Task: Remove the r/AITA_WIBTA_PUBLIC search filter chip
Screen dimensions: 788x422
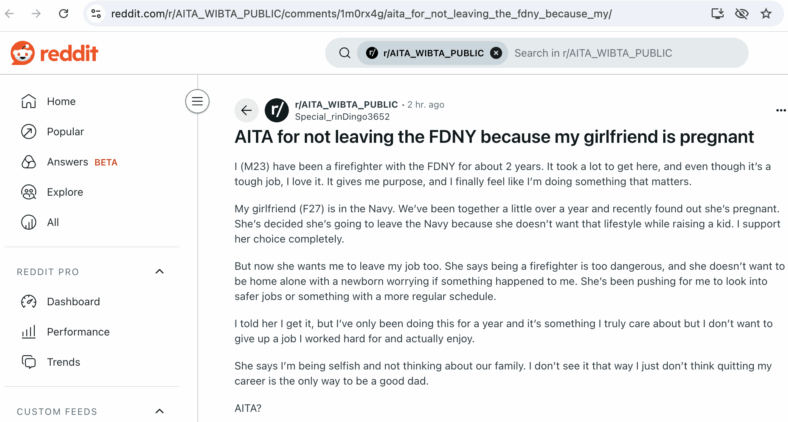Action: pos(496,53)
